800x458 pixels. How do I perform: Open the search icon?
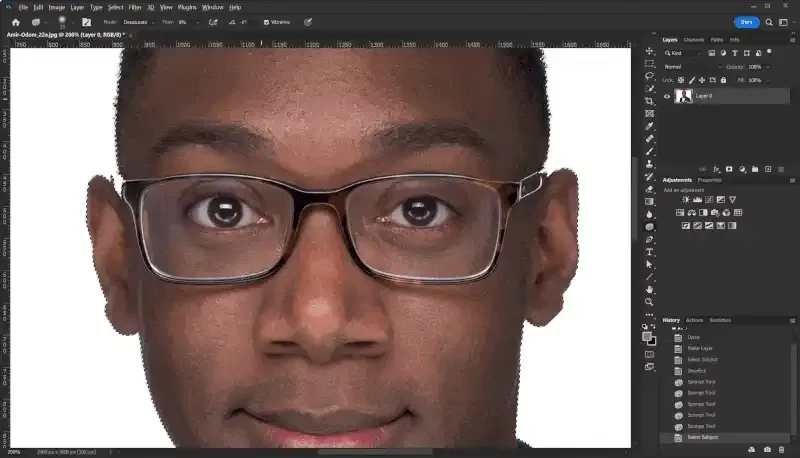coord(769,22)
